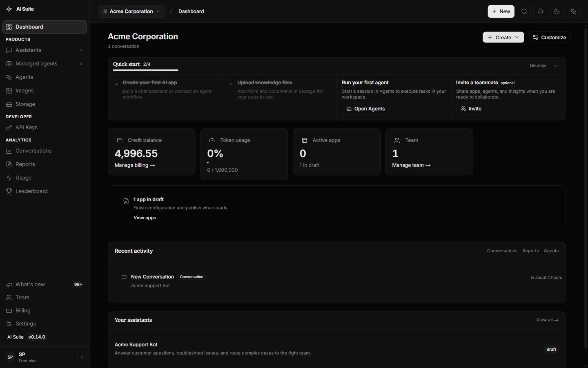
Task: Collapse the Quick start panel chevron
Action: (x=555, y=65)
